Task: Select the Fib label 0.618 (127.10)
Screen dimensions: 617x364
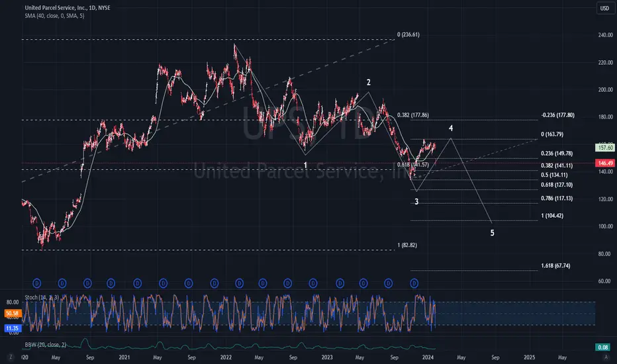Action: point(557,185)
